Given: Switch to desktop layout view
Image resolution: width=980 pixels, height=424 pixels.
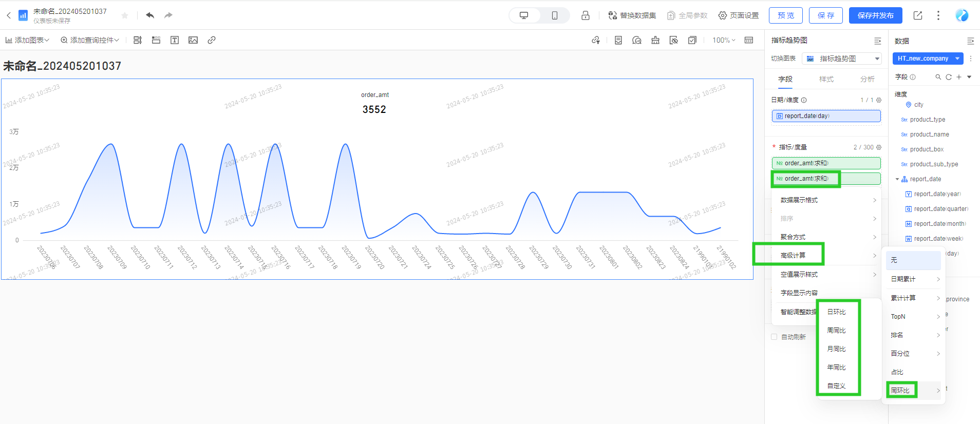Looking at the screenshot, I should [x=524, y=15].
